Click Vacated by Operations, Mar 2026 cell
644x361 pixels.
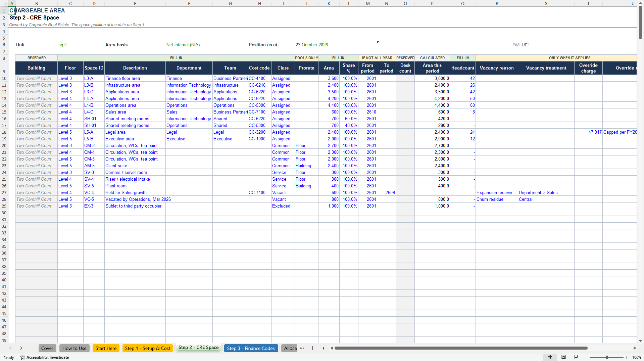pyautogui.click(x=135, y=199)
